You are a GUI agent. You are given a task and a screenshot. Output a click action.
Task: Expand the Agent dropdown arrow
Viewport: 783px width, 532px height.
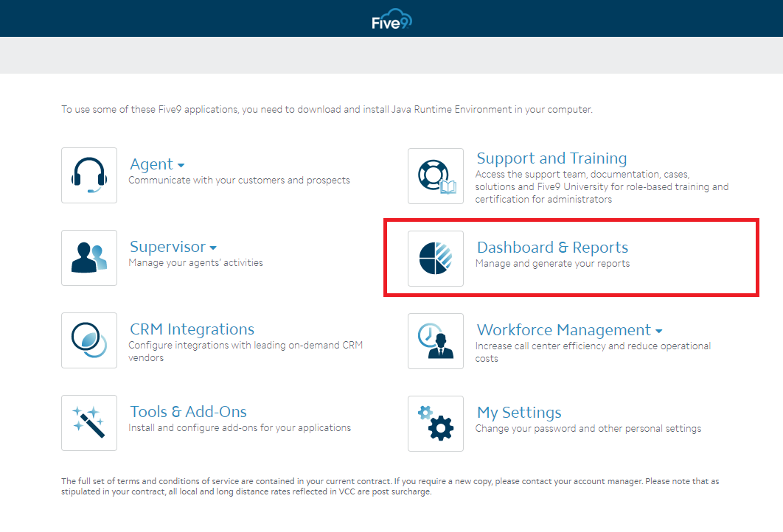(x=181, y=165)
